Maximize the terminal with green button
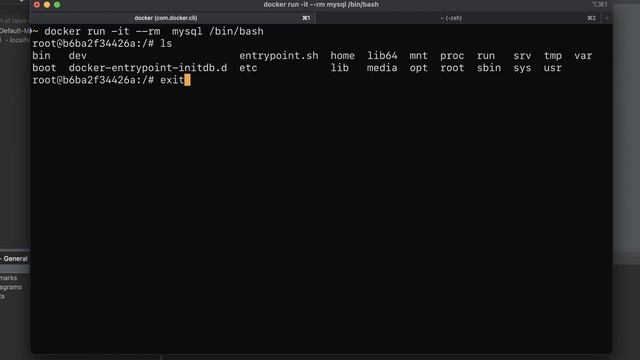640x360 pixels. click(x=57, y=4)
